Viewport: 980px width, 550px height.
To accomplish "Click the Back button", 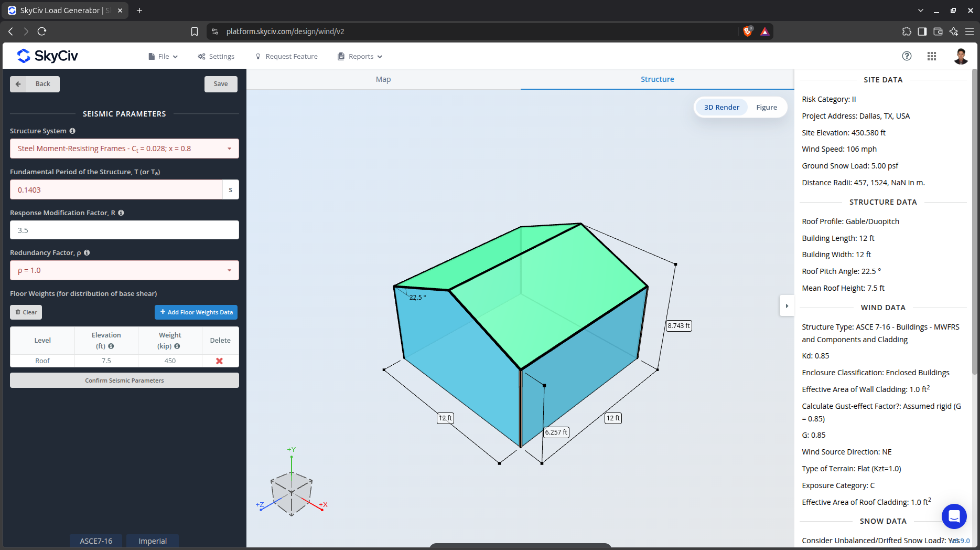I will [x=35, y=84].
